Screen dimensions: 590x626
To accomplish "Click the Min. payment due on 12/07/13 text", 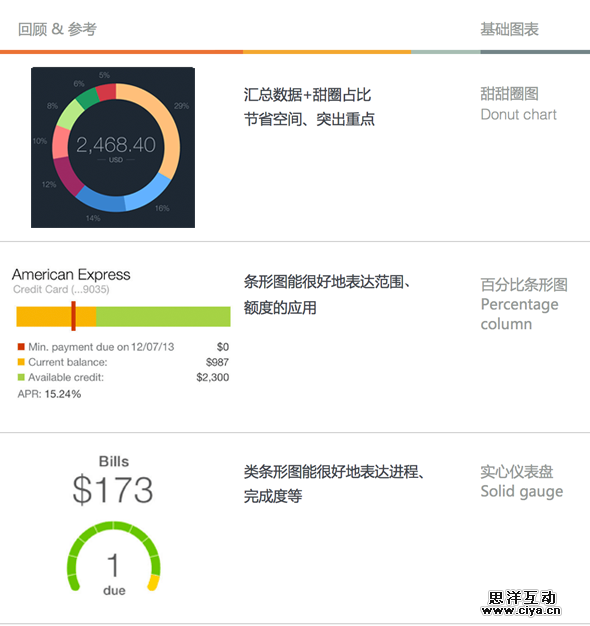I will [101, 347].
